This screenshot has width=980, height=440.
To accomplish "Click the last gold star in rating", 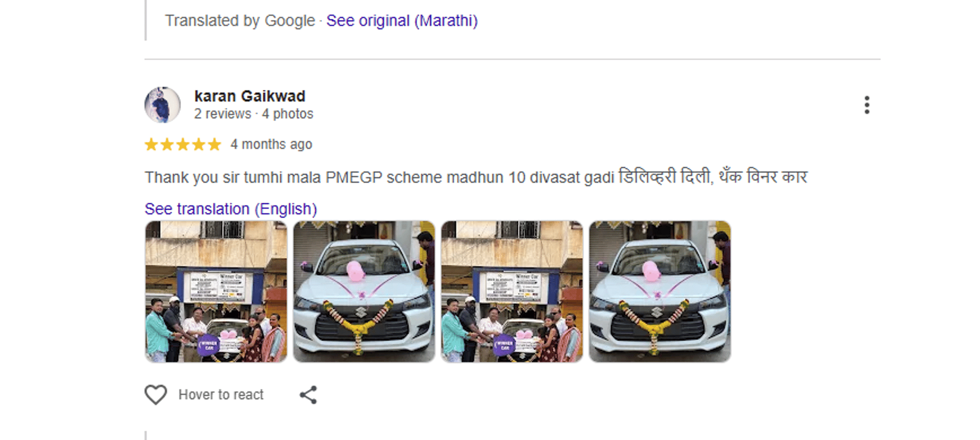I will click(214, 144).
